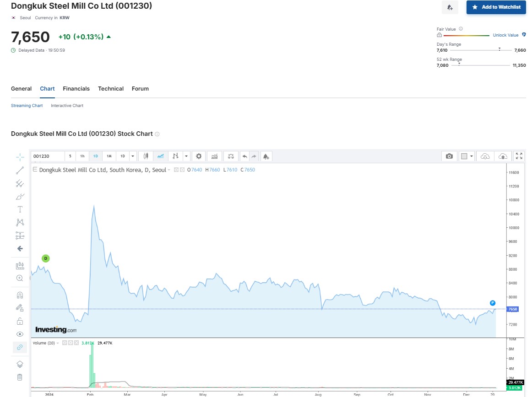Click the compare symbols scales icon
The image size is (532, 397).
click(x=231, y=156)
